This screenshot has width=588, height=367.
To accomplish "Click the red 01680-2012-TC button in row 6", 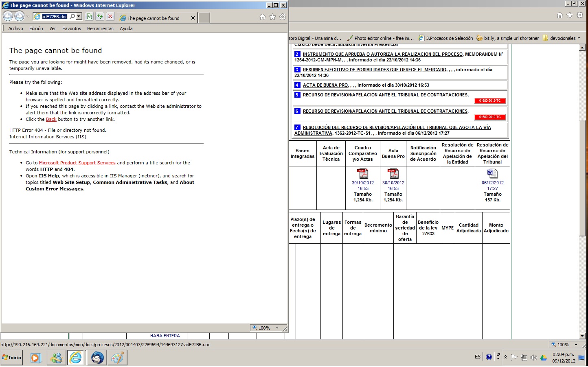I will click(x=490, y=117).
